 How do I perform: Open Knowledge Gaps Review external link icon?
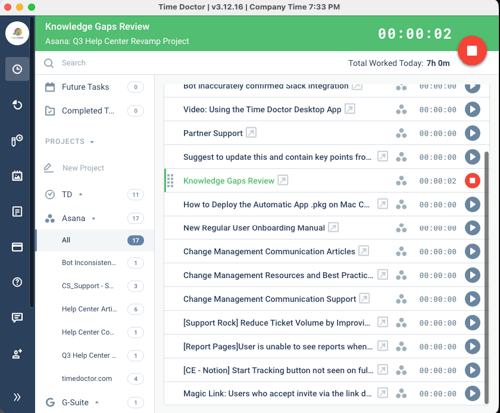[283, 180]
